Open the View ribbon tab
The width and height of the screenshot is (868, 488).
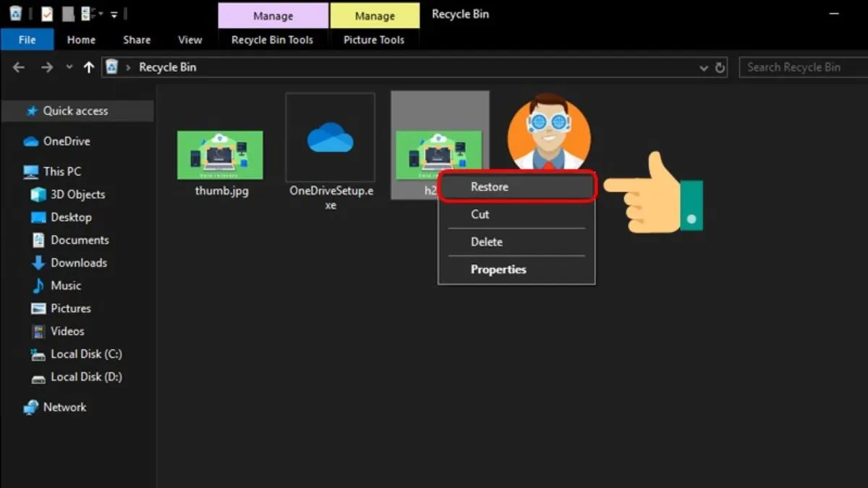tap(190, 40)
